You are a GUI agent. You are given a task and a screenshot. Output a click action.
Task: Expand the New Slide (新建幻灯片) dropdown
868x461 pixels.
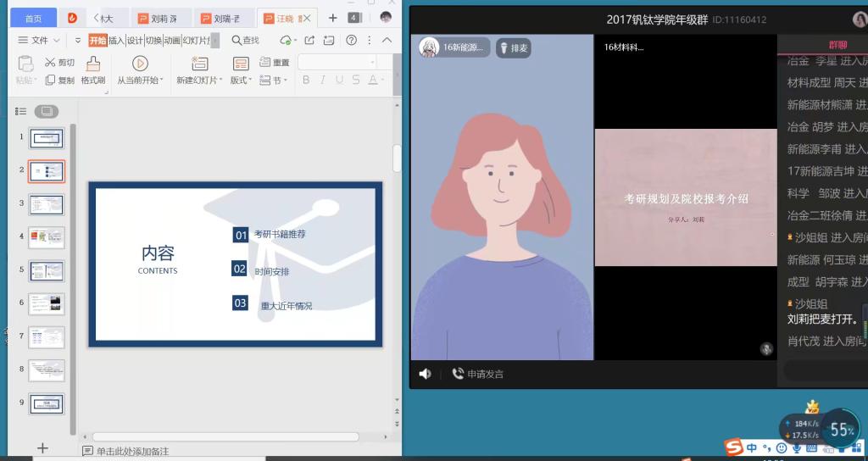click(x=199, y=81)
